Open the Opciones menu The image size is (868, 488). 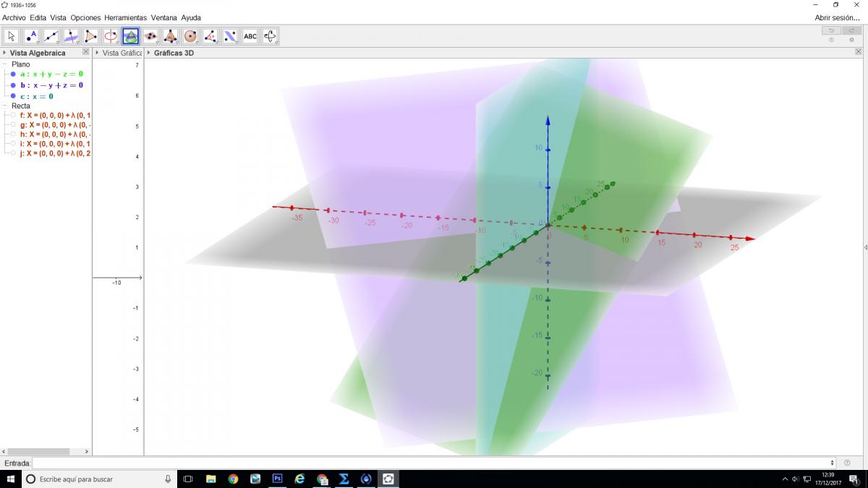(x=85, y=17)
